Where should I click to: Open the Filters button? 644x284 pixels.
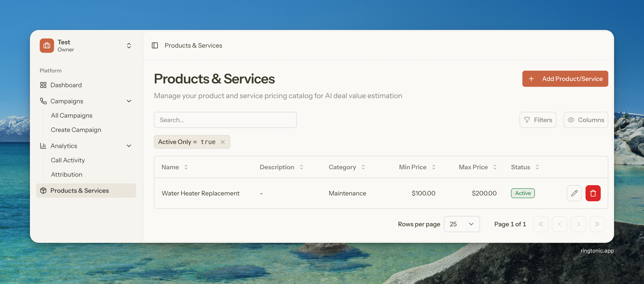pyautogui.click(x=538, y=120)
